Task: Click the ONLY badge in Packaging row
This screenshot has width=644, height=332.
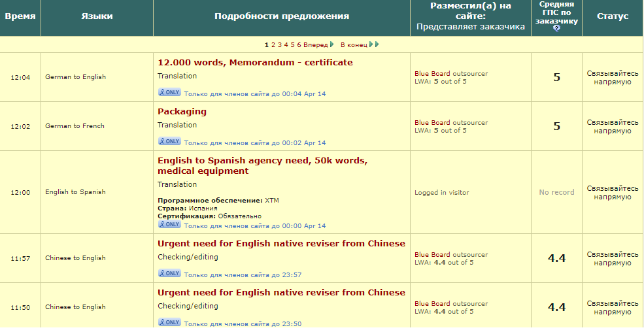Action: click(x=169, y=141)
